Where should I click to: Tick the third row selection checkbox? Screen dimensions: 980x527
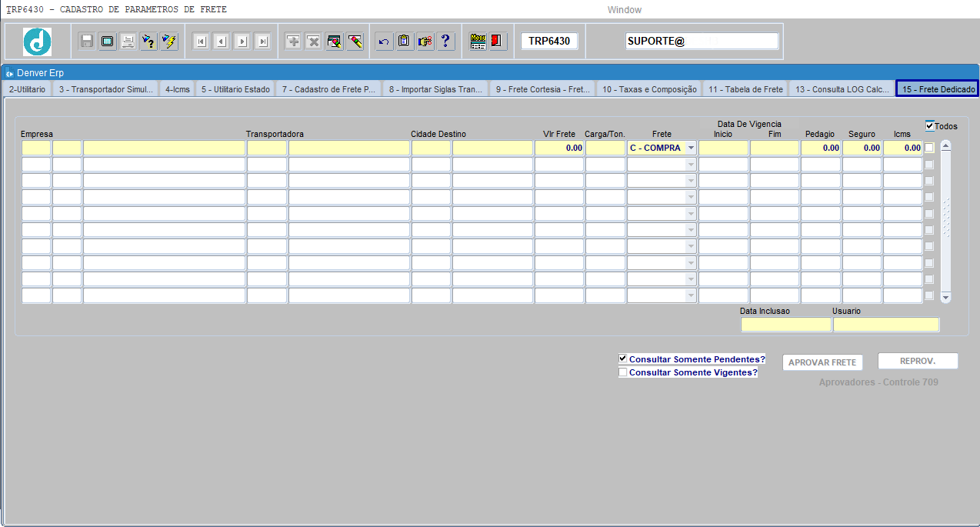click(x=929, y=181)
